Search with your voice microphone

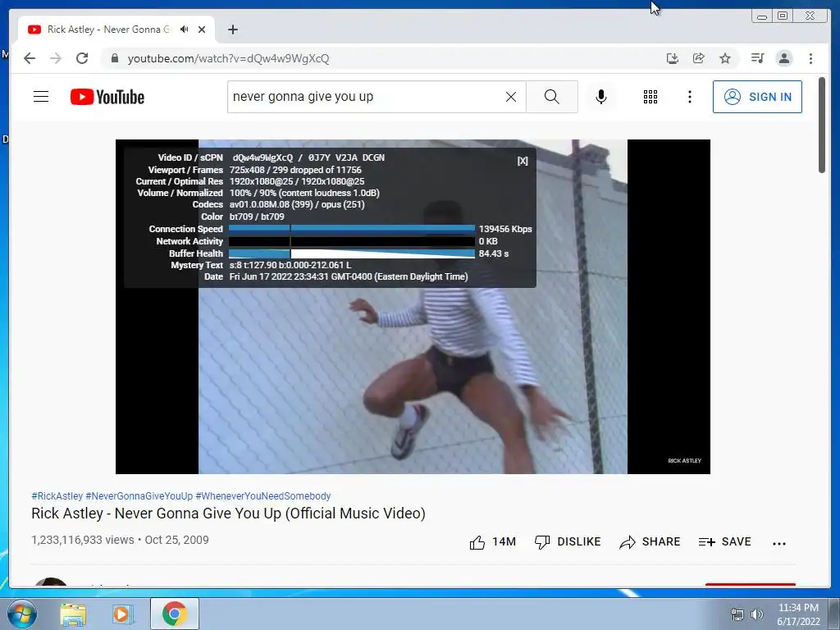click(601, 97)
